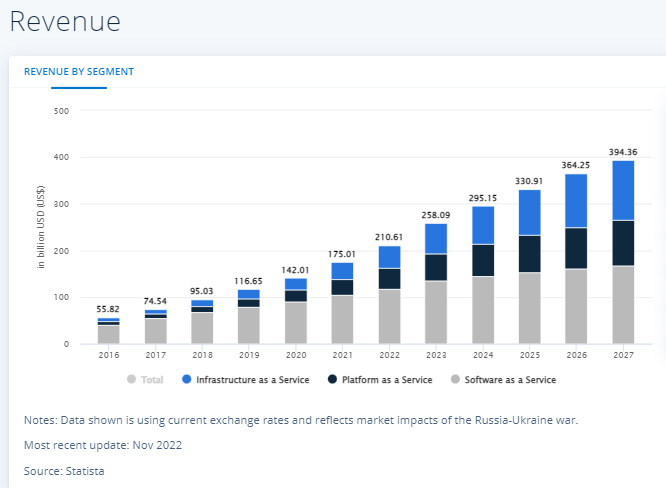Image resolution: width=666 pixels, height=488 pixels.
Task: Select the 2016 bar's grey segment
Action: point(108,335)
